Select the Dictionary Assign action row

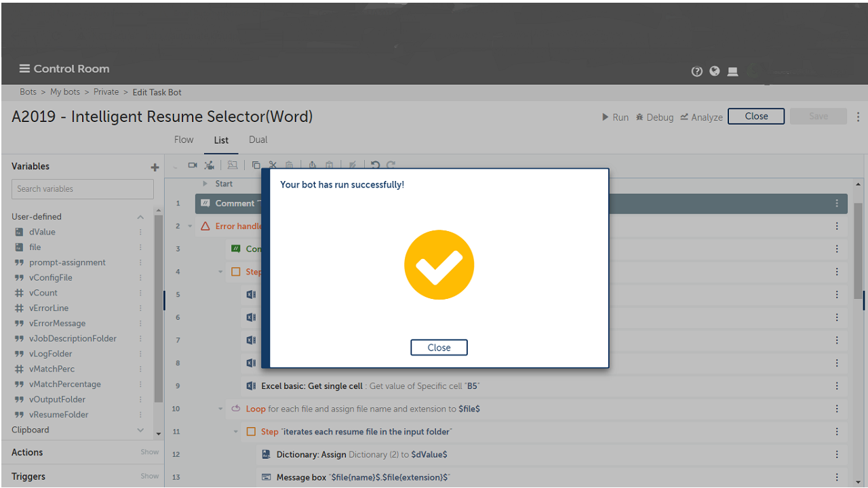tap(553, 455)
